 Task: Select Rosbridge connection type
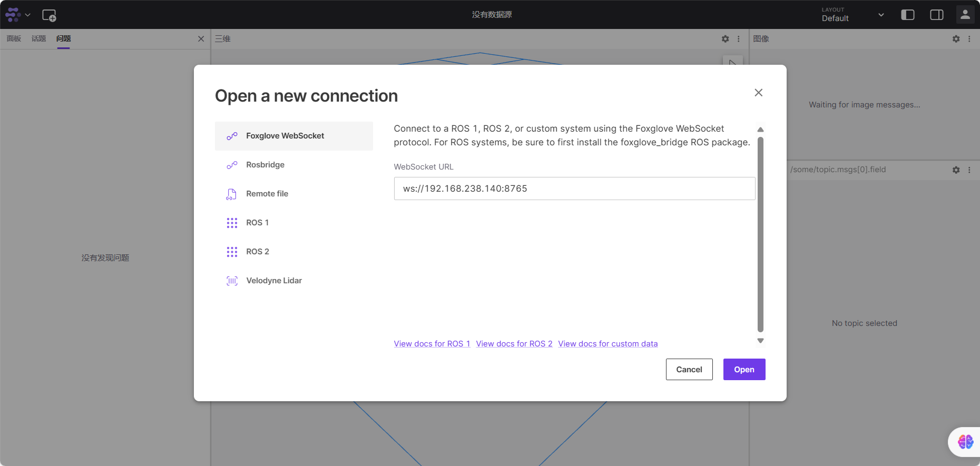tap(294, 165)
